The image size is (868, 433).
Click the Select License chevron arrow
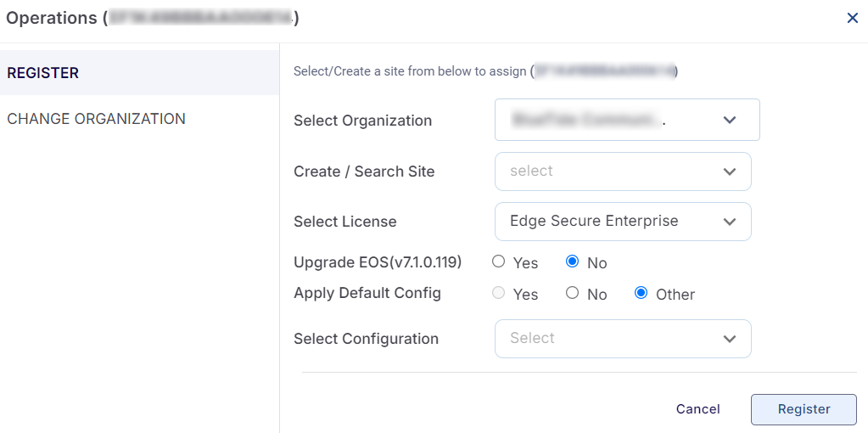730,222
